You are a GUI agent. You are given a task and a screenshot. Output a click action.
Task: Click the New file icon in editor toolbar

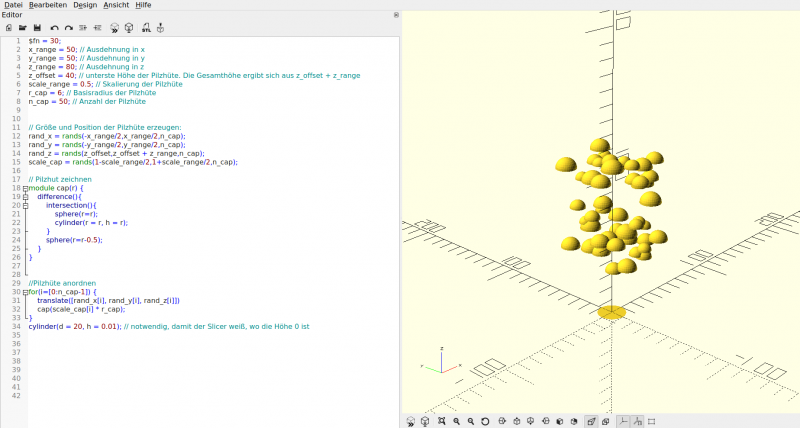pos(8,27)
